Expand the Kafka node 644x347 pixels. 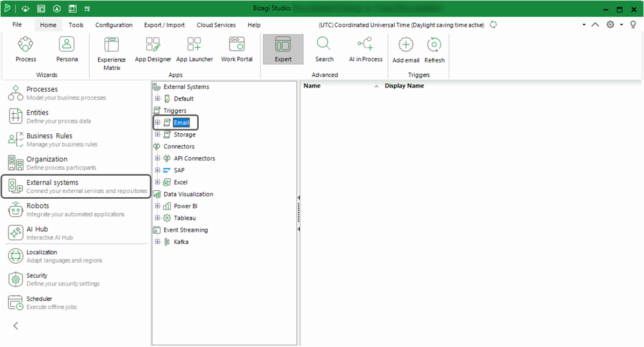click(157, 242)
